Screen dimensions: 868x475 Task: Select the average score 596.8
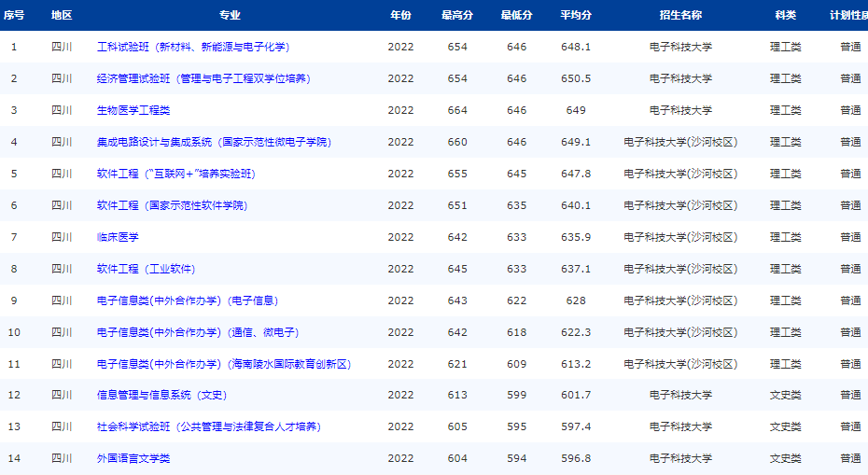[x=576, y=458]
